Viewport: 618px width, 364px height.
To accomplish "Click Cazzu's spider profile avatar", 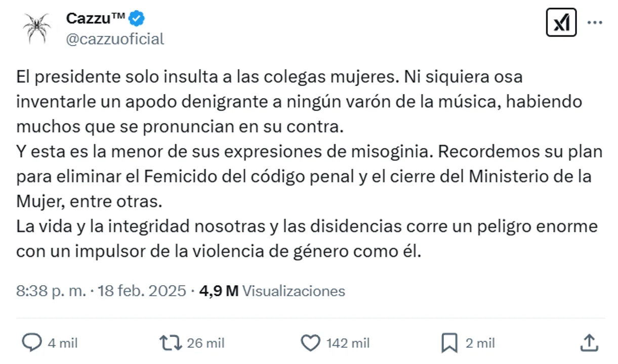I will (37, 28).
